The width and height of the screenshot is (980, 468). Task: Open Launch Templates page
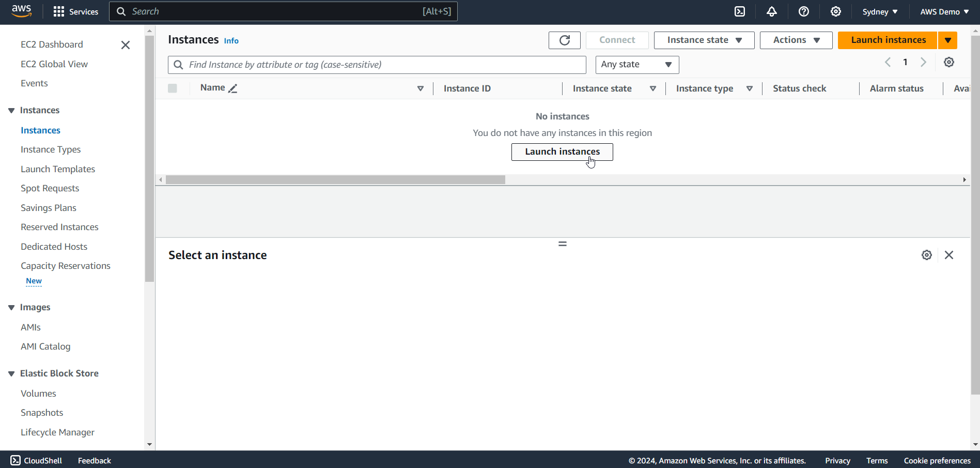coord(58,169)
